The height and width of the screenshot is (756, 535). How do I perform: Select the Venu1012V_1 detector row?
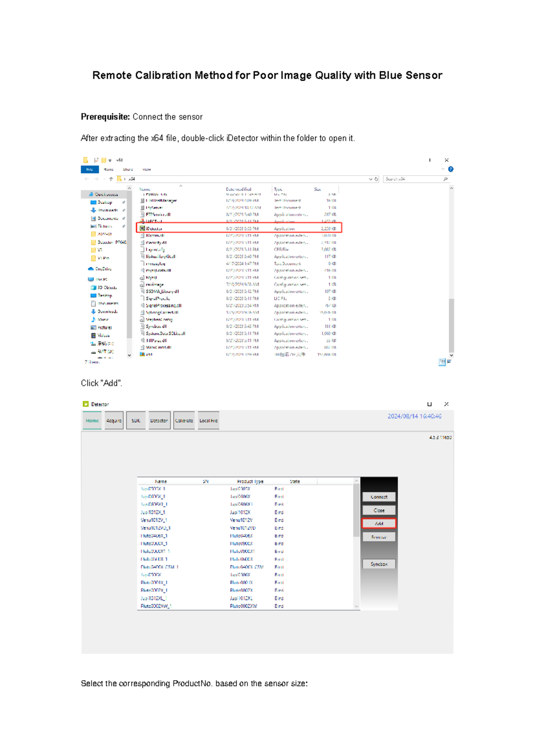(x=246, y=520)
